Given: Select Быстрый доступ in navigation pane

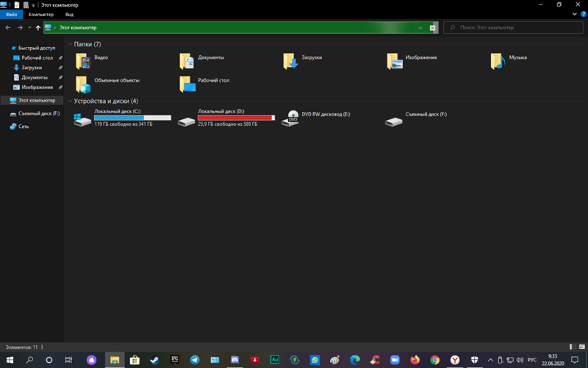Looking at the screenshot, I should 33,48.
